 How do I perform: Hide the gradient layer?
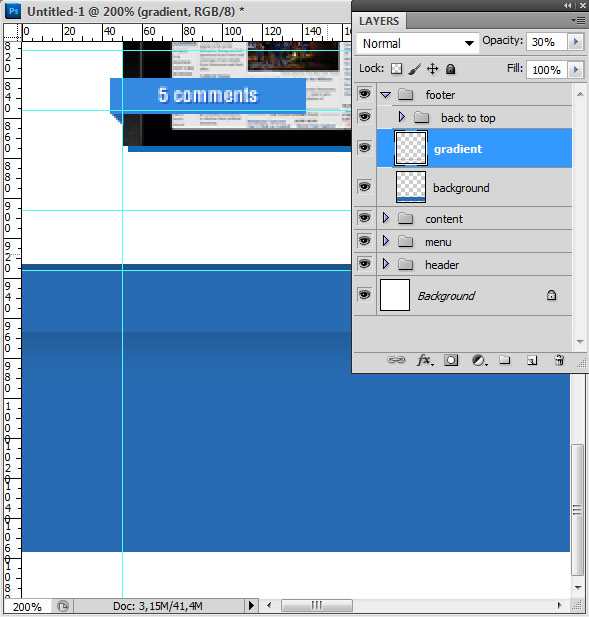click(364, 148)
